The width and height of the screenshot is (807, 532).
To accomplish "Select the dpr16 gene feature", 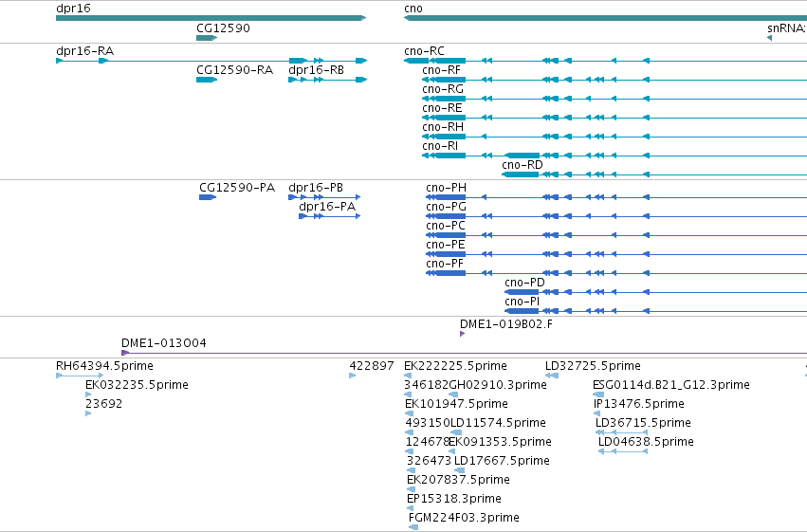I will point(211,18).
